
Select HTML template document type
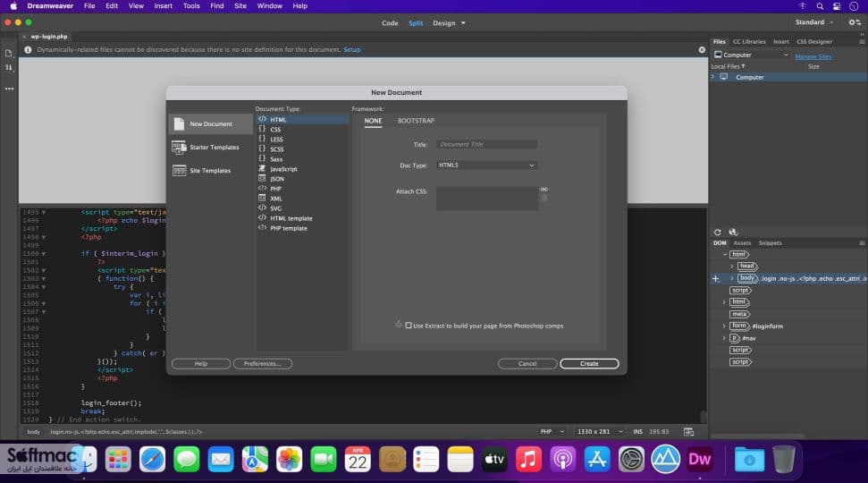pos(301,218)
